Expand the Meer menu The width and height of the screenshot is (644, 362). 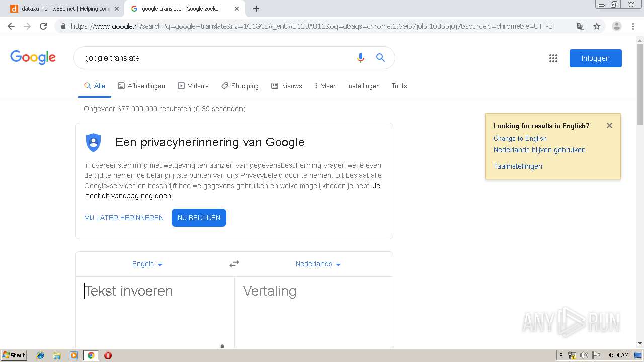pos(325,86)
